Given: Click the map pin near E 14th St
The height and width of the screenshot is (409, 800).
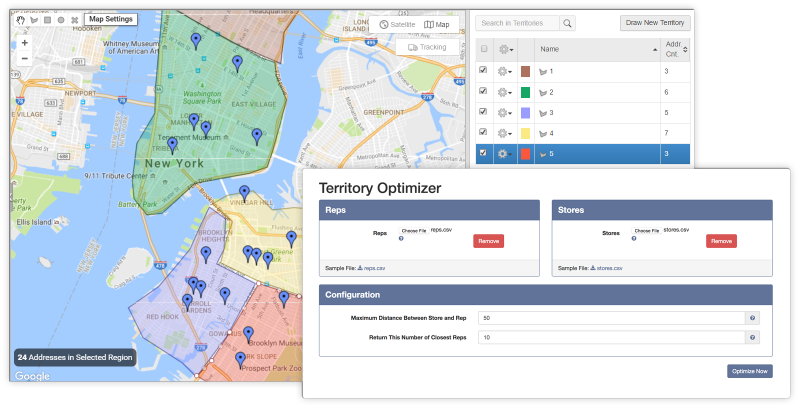Looking at the screenshot, I should [x=237, y=63].
